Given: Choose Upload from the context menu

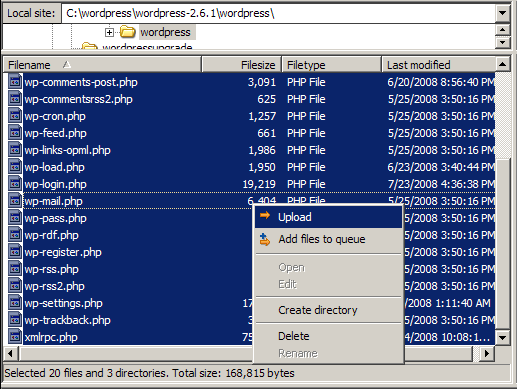Looking at the screenshot, I should [x=328, y=217].
